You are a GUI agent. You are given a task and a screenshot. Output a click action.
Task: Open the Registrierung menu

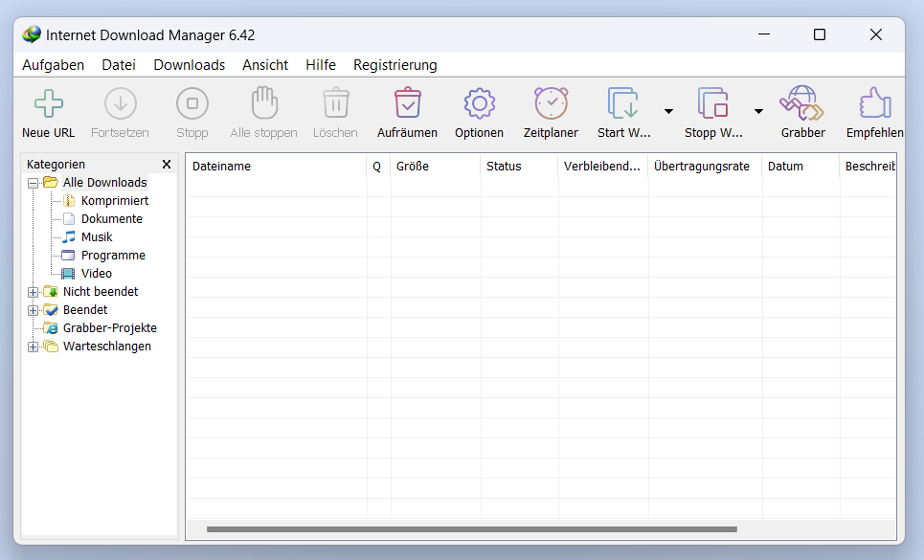click(x=395, y=65)
